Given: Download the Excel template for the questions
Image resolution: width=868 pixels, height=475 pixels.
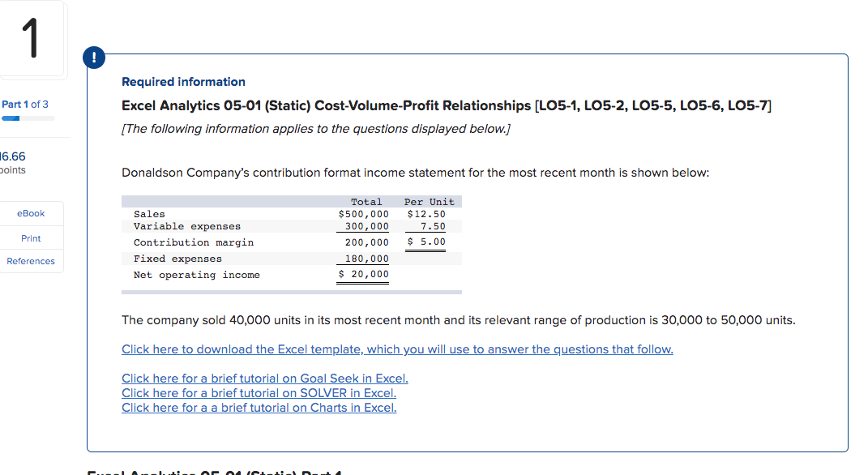Looking at the screenshot, I should click(397, 349).
